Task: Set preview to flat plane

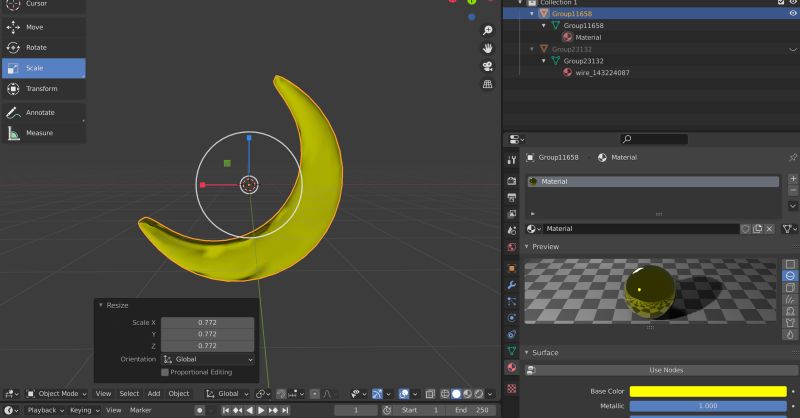Action: [x=790, y=264]
